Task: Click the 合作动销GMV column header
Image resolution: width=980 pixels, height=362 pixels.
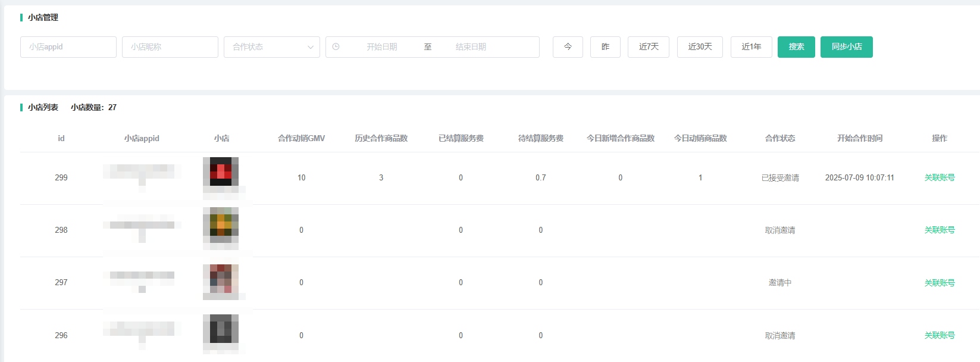Action: [x=301, y=138]
